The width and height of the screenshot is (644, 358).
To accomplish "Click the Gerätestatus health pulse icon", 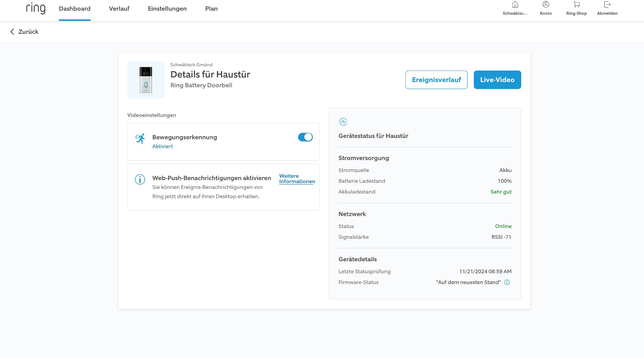I will pyautogui.click(x=343, y=122).
